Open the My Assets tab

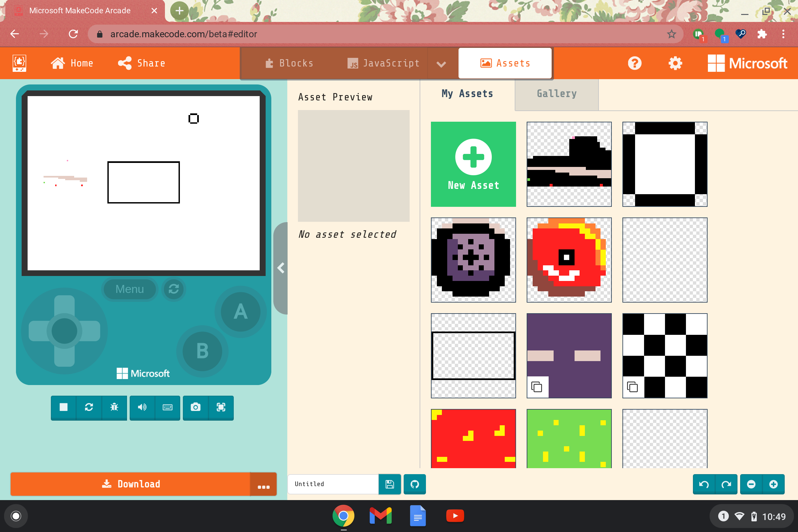467,94
